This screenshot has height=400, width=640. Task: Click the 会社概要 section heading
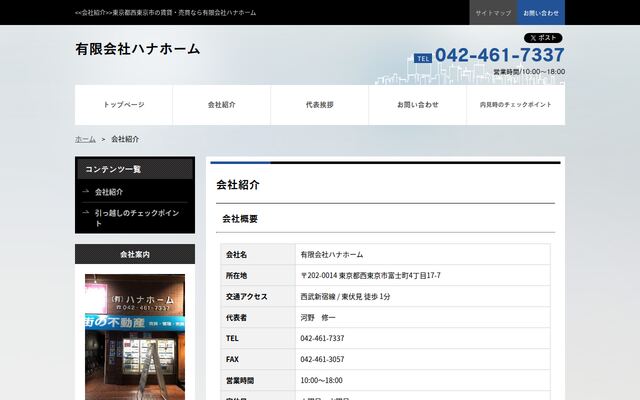coord(240,219)
